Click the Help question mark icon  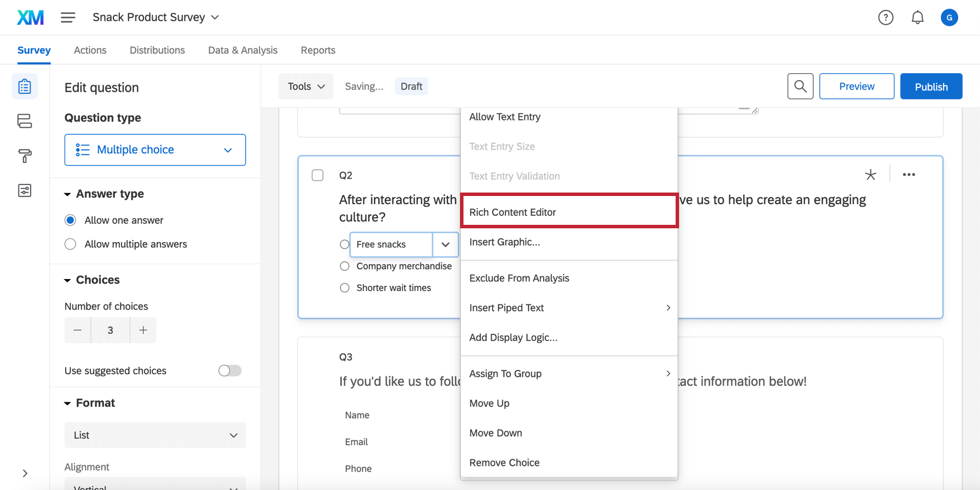click(x=885, y=18)
